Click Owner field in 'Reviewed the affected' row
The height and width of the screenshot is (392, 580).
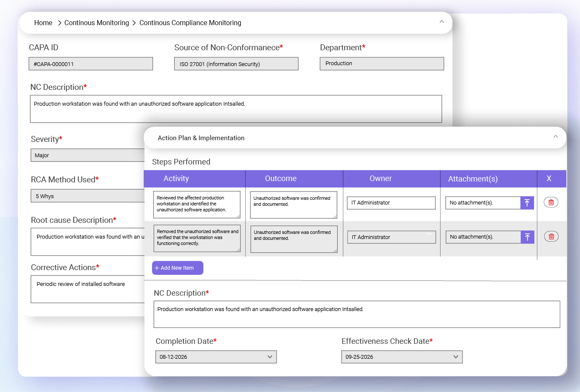coord(391,203)
